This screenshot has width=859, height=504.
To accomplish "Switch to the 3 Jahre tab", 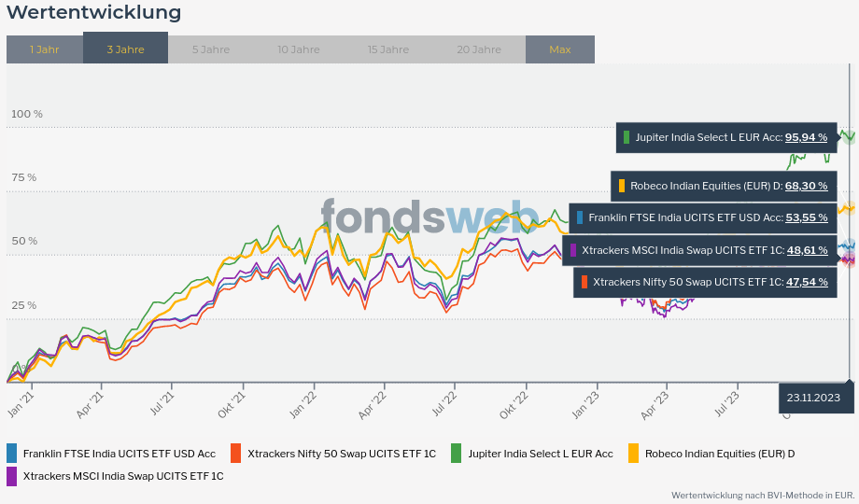I will click(x=125, y=49).
